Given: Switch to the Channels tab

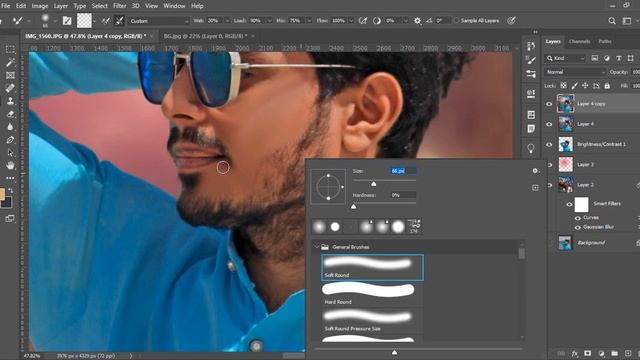Looking at the screenshot, I should pos(579,41).
